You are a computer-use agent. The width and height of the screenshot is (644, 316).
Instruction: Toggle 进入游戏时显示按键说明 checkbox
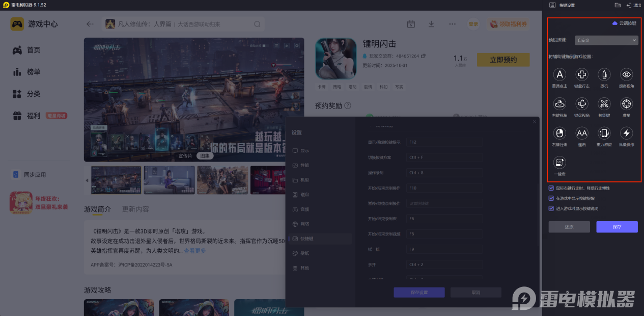click(x=551, y=208)
